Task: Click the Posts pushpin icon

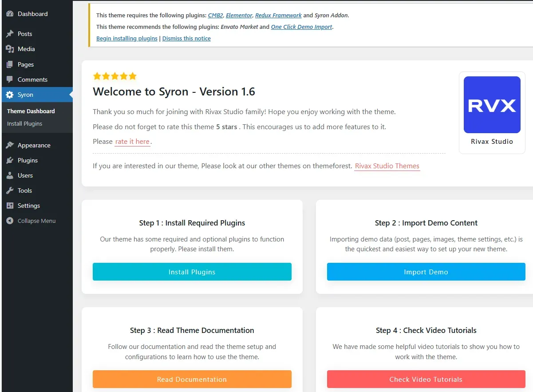Action: (x=10, y=34)
